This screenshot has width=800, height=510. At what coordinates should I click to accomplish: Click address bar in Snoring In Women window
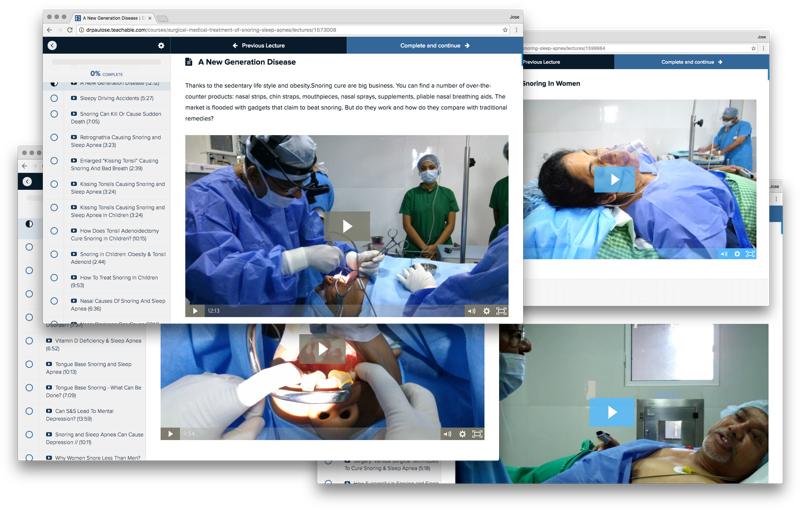(x=640, y=48)
